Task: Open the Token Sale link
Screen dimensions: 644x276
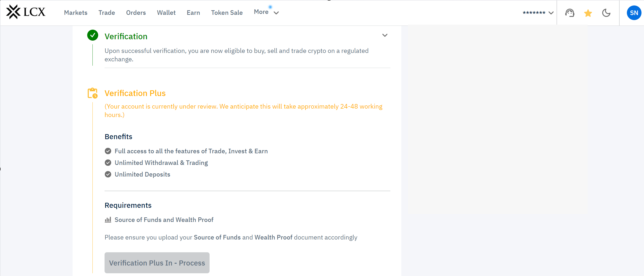Action: (x=227, y=13)
